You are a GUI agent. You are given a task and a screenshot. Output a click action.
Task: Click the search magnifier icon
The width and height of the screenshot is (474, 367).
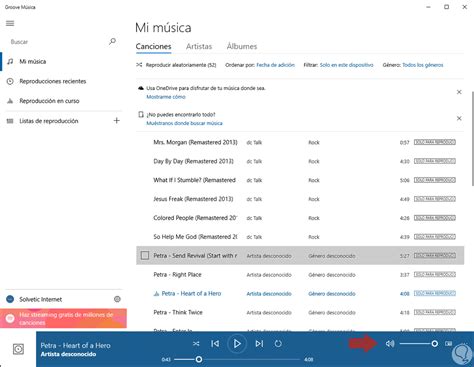pyautogui.click(x=112, y=41)
